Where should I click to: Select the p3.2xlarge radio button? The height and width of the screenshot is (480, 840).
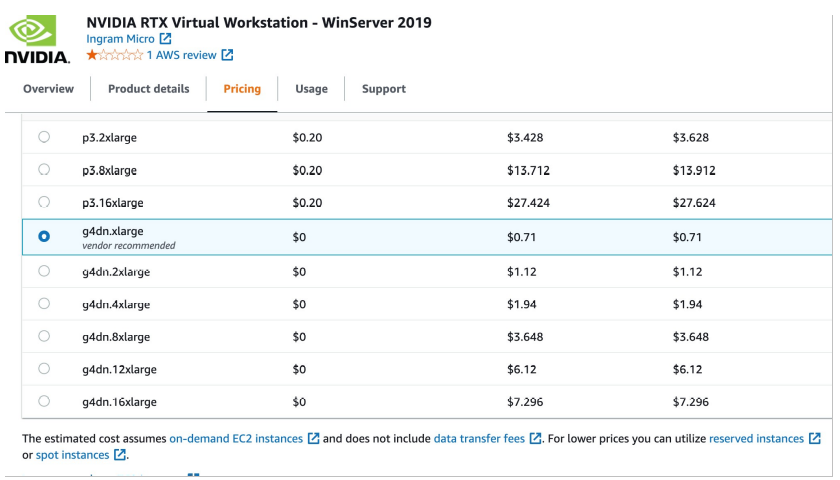[44, 137]
